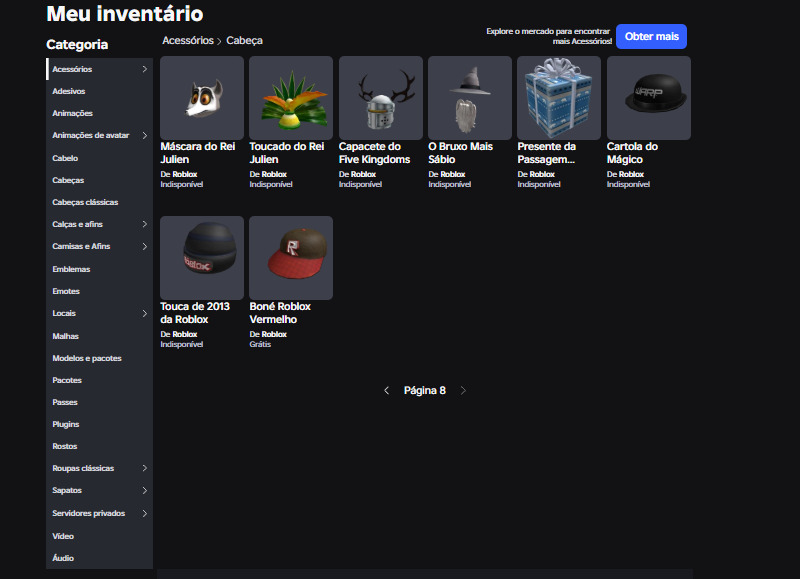Screen dimensions: 800x579
Task: Expand the Sapatos category chevron
Action: (x=144, y=490)
